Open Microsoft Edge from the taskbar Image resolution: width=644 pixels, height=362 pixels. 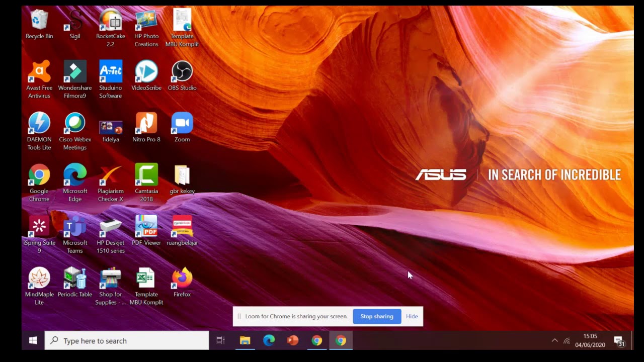(269, 341)
